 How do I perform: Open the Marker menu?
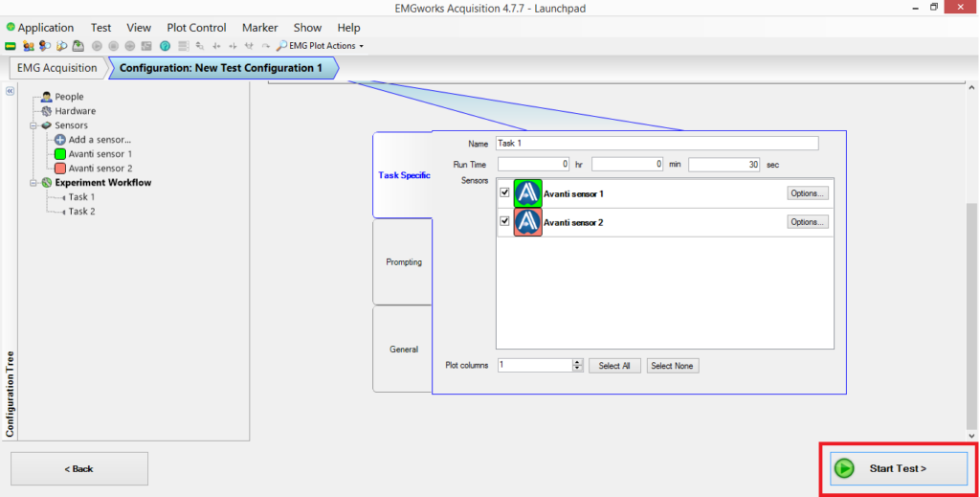coord(260,28)
